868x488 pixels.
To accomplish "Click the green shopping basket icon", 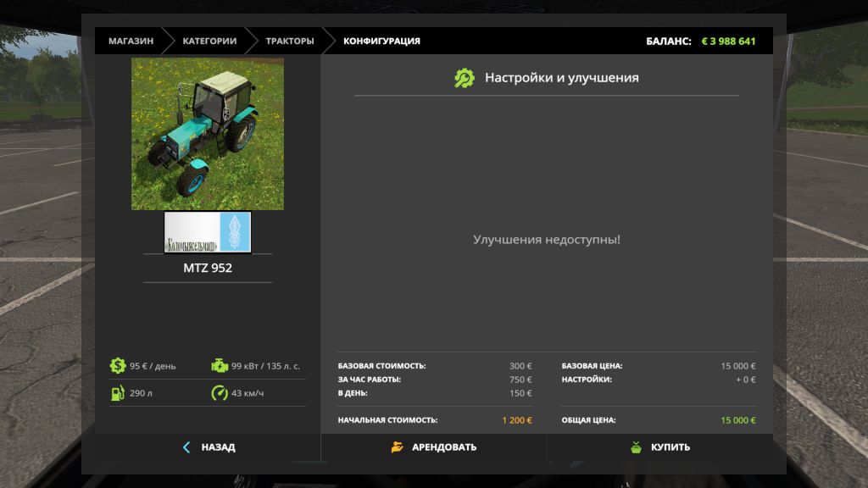I will click(x=636, y=447).
